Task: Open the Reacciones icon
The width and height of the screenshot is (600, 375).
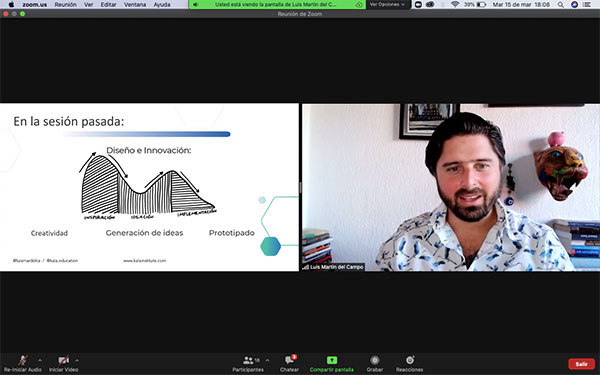Action: coord(409,360)
